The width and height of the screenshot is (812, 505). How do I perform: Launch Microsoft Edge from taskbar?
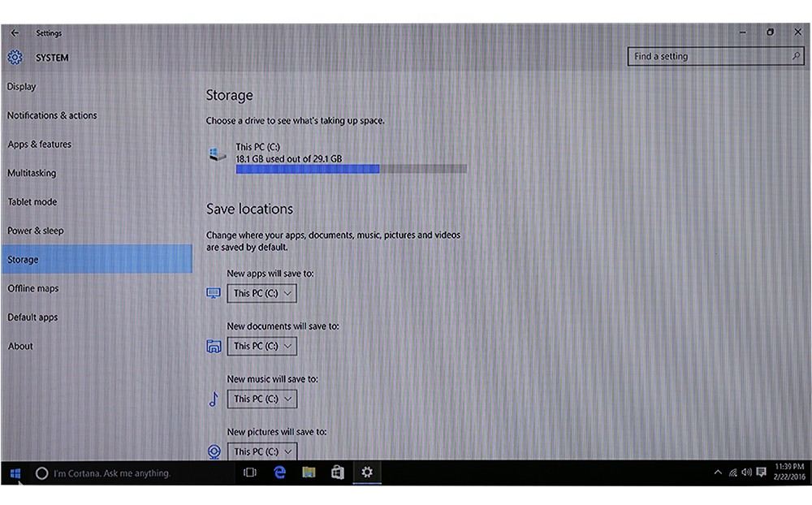click(279, 473)
